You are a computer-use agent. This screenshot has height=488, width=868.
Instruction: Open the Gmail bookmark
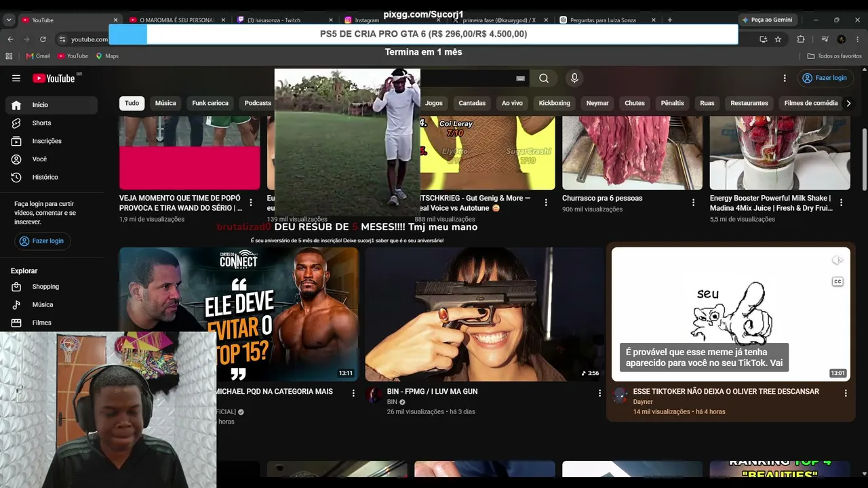(38, 56)
